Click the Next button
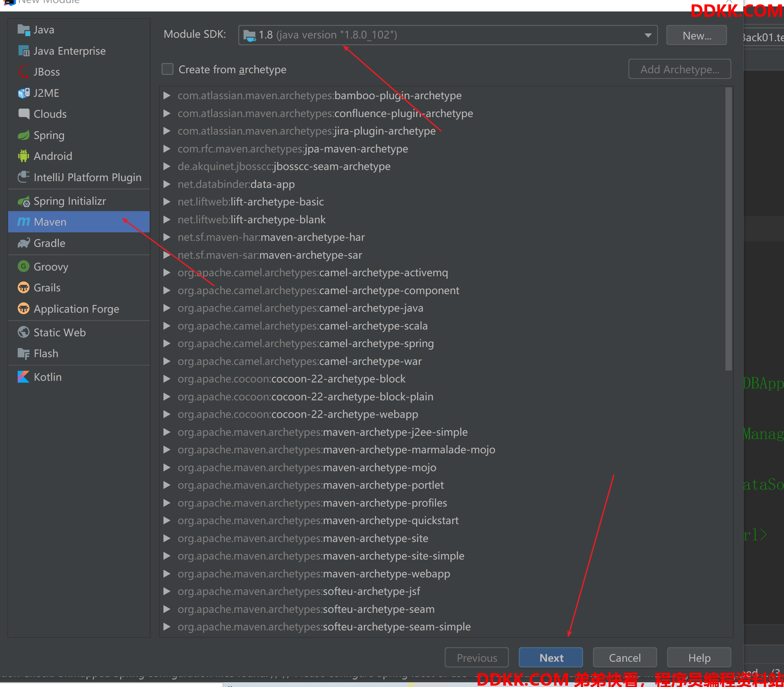 [x=551, y=658]
